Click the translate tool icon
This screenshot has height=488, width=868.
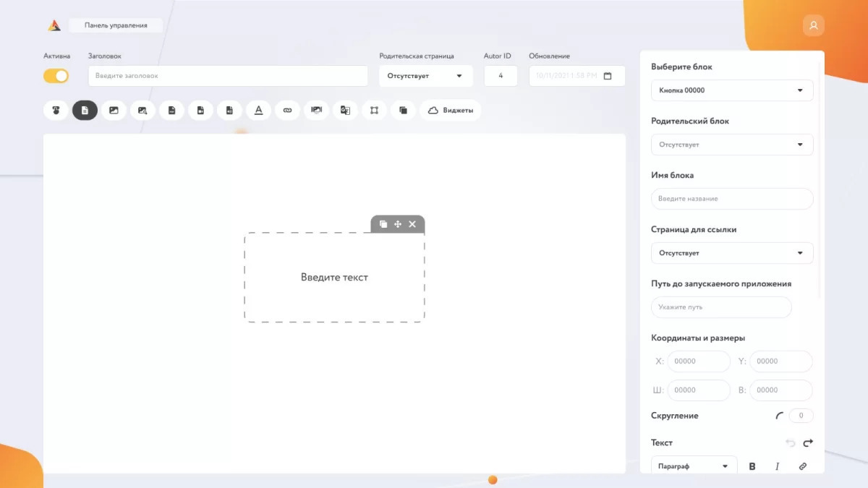pyautogui.click(x=345, y=111)
